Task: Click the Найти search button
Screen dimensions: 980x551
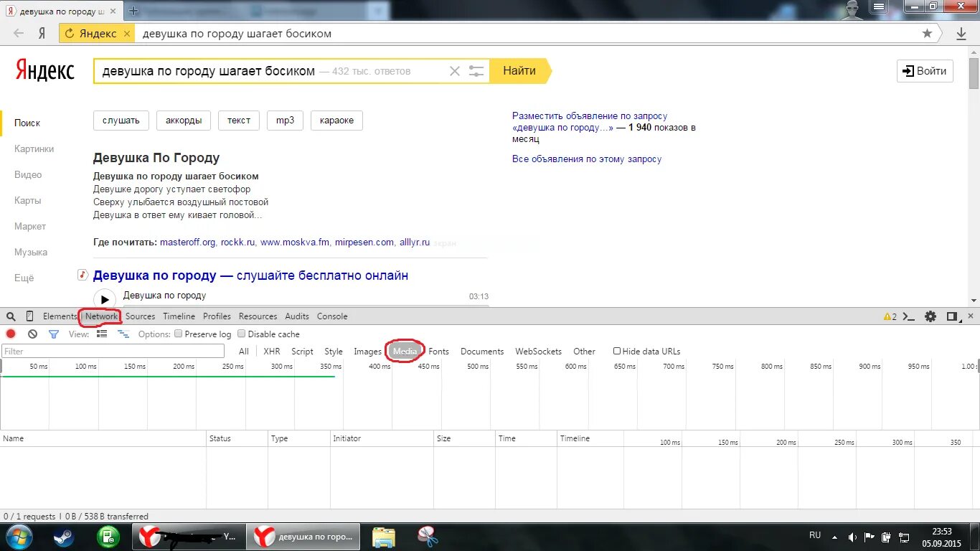Action: click(x=520, y=71)
